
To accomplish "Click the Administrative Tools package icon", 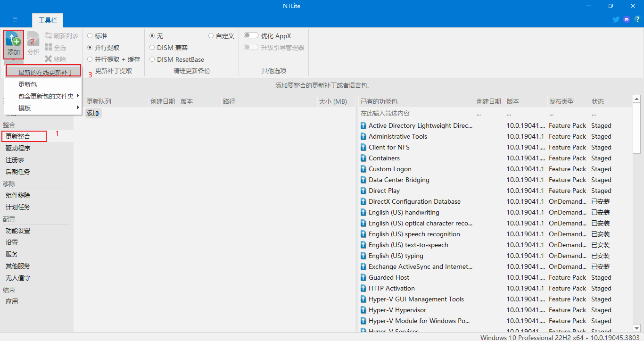I will click(363, 136).
